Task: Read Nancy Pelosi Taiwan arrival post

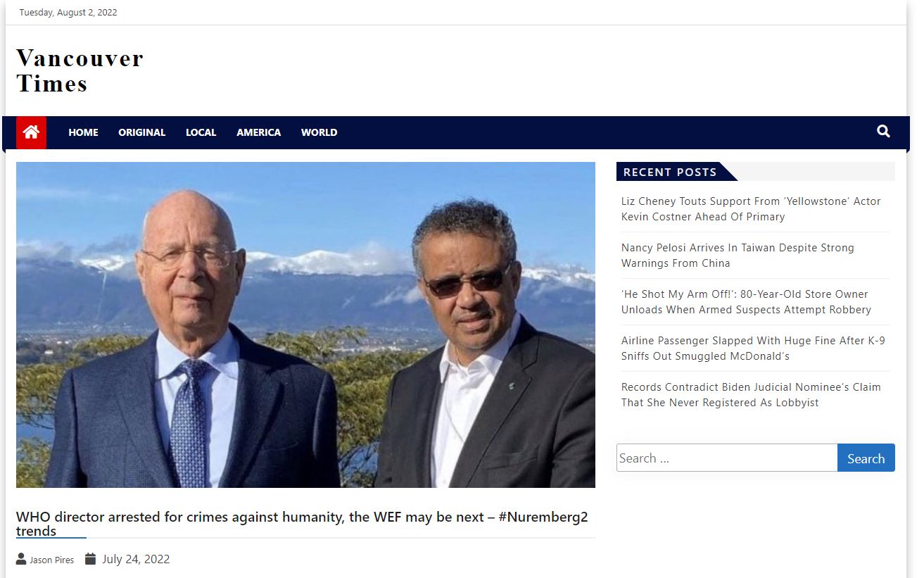Action: click(x=738, y=256)
